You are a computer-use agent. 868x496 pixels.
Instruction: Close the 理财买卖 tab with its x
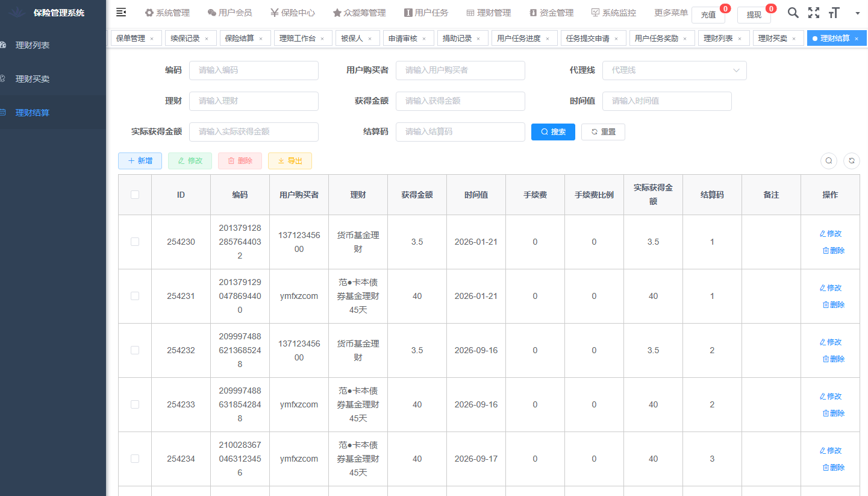[x=794, y=39]
